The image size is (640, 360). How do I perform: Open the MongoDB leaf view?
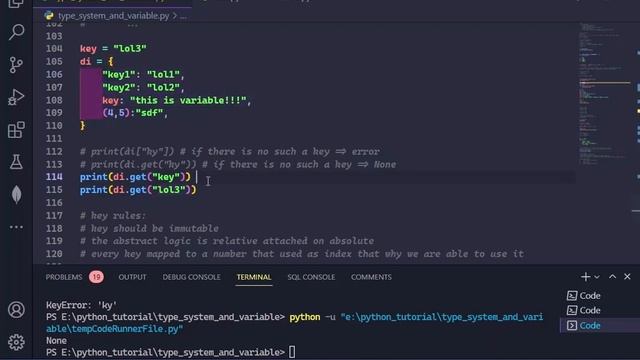pos(16,194)
